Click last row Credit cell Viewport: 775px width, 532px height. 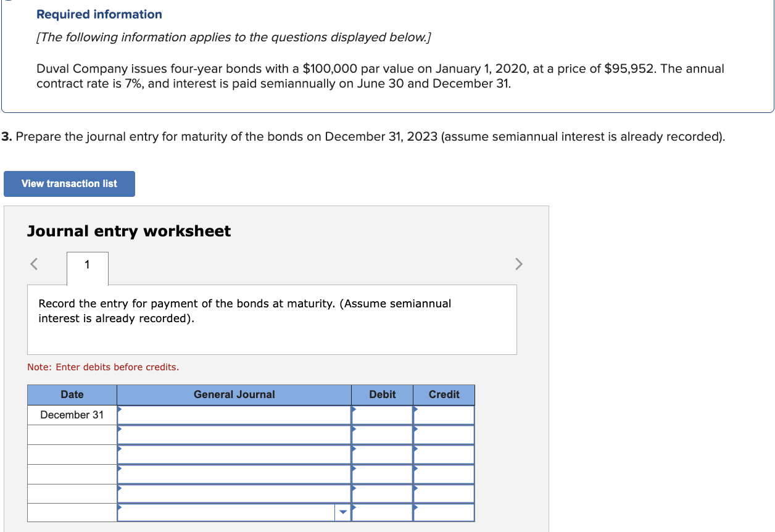[444, 513]
